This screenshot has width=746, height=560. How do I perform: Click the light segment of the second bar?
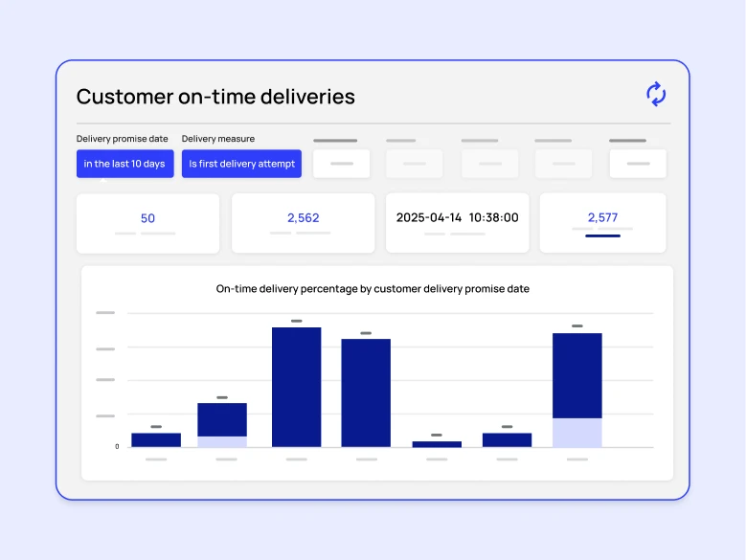[x=222, y=441]
